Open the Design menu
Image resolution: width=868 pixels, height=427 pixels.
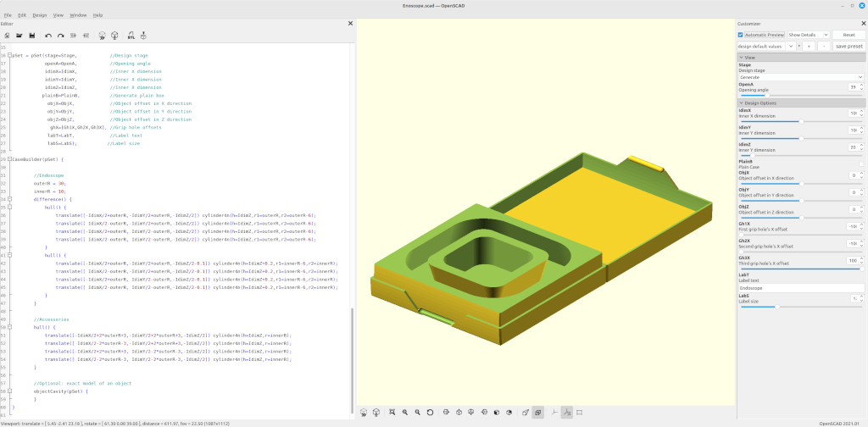[x=40, y=15]
